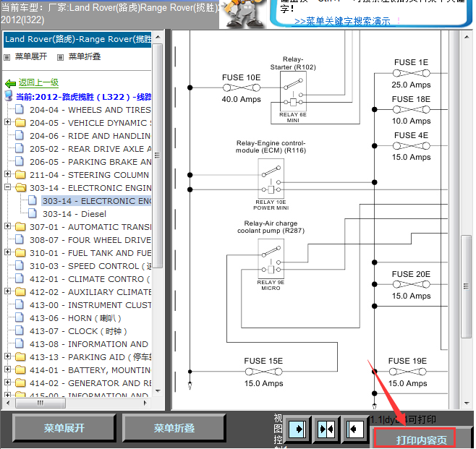The width and height of the screenshot is (476, 449).
Task: Click diagram scroll down arrow
Action: tap(467, 403)
